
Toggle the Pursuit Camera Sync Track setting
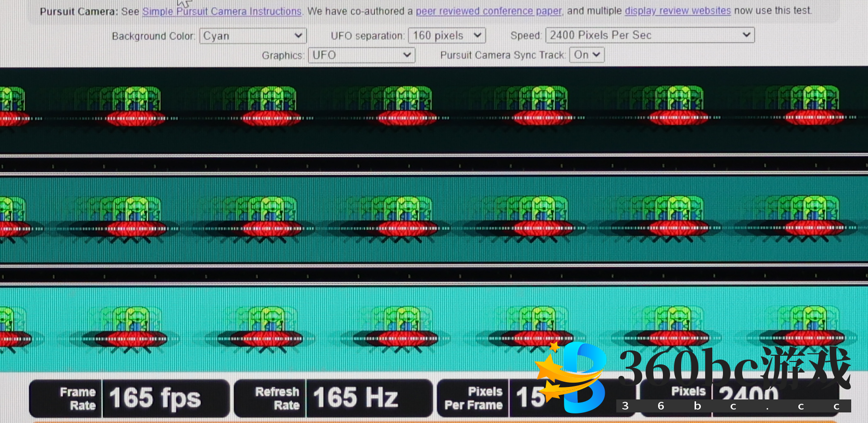[587, 55]
